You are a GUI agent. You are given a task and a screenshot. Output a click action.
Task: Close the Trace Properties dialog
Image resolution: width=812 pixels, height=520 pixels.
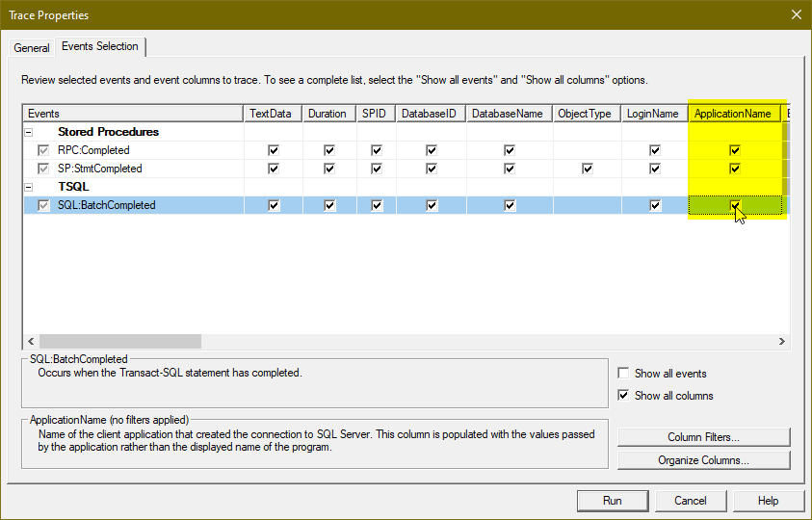coord(797,14)
